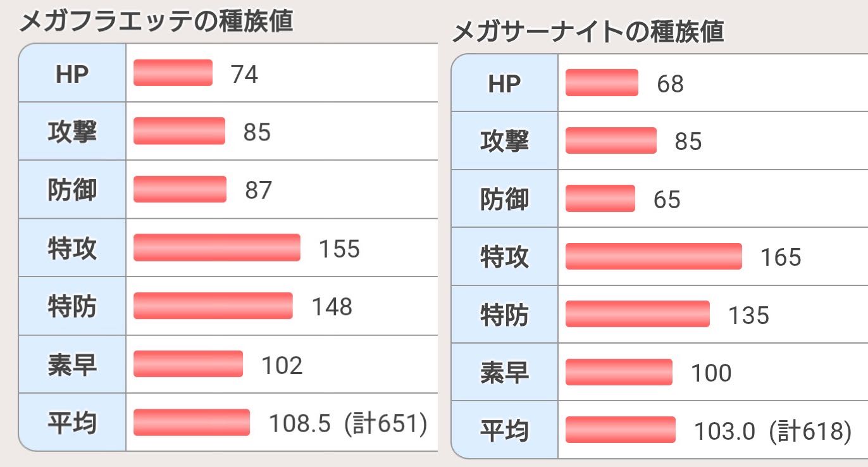Screen dimensions: 868x467
Task: Select the HP label in the メガフラエッテ table
Action: (x=72, y=73)
